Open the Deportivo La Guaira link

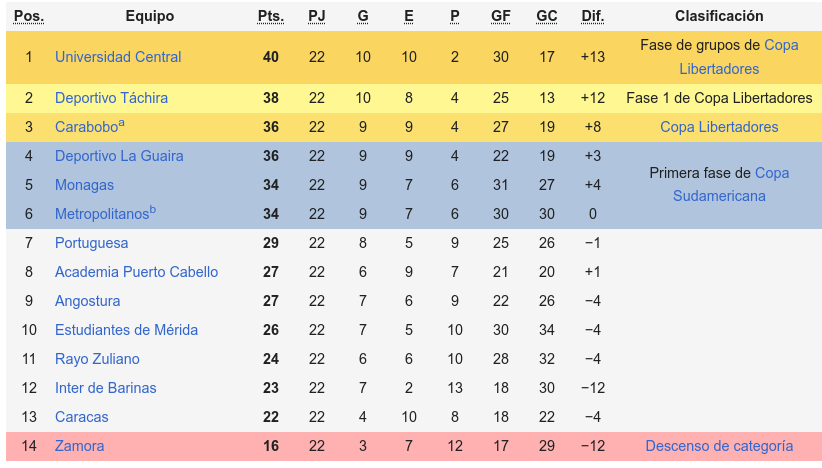pyautogui.click(x=119, y=156)
